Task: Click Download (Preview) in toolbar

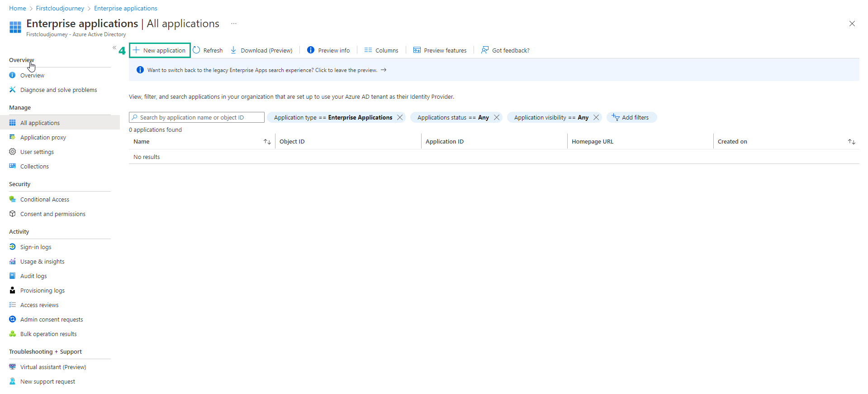Action: click(x=261, y=50)
